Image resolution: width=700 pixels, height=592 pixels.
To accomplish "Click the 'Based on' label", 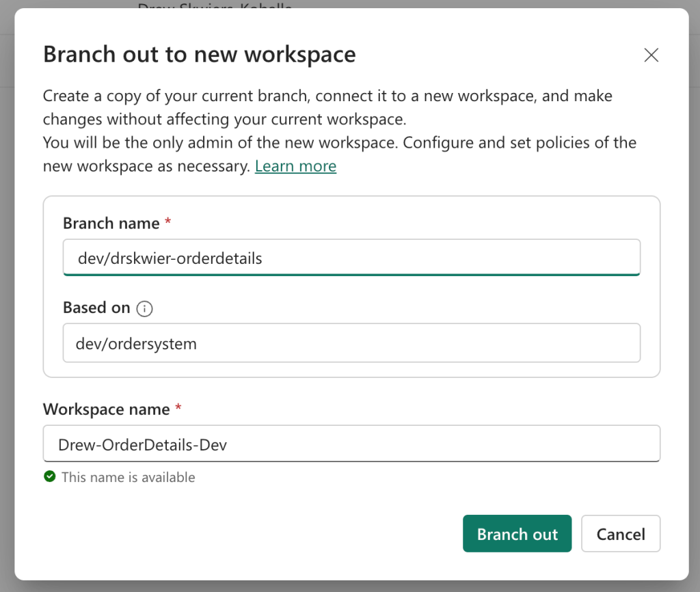I will point(96,308).
